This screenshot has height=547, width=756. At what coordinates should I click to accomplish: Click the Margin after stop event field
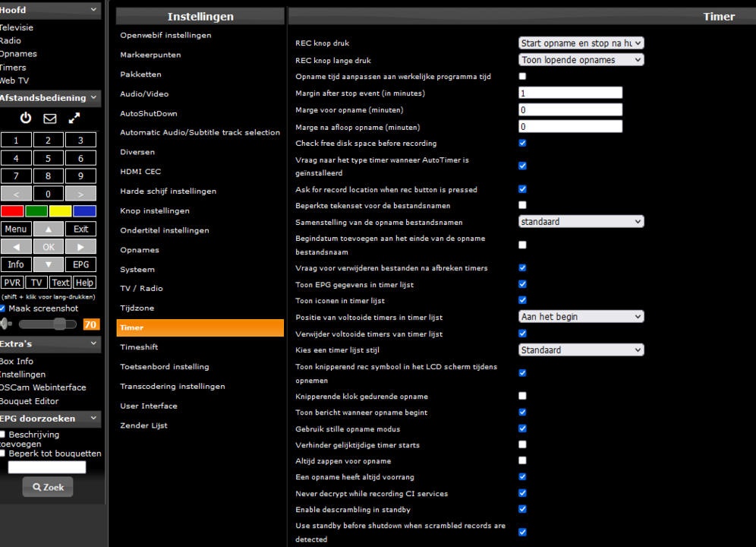[570, 93]
